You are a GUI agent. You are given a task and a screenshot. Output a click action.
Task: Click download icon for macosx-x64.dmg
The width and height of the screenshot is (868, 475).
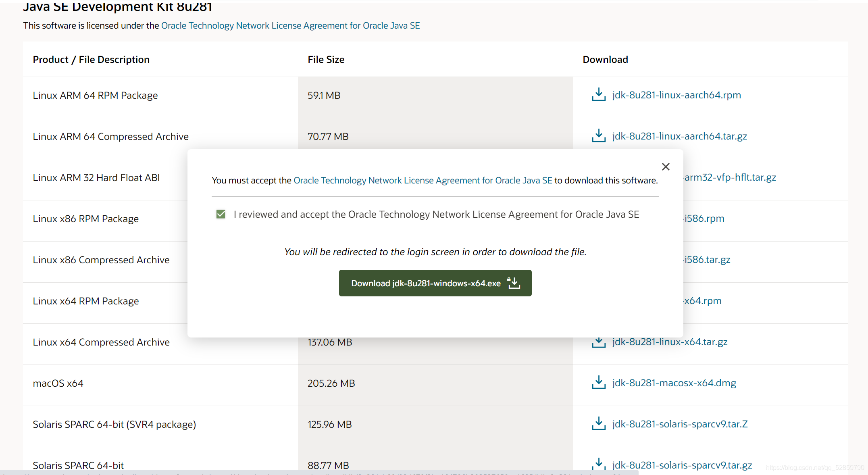pos(599,383)
